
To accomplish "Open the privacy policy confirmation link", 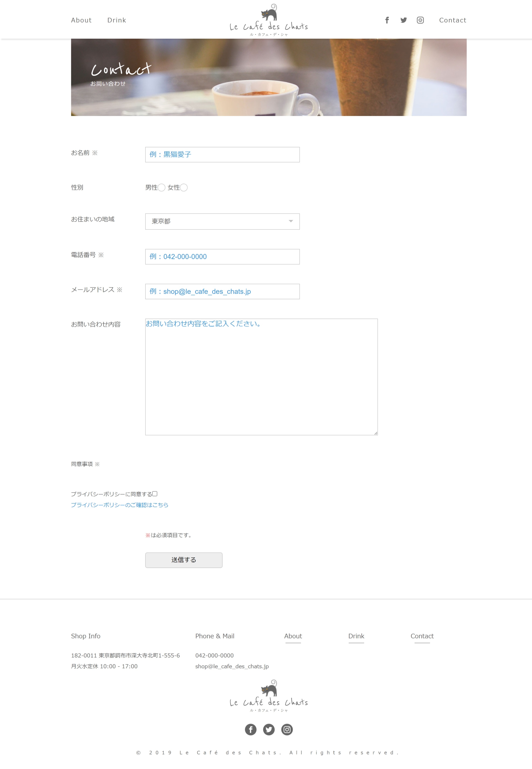I will tap(119, 505).
